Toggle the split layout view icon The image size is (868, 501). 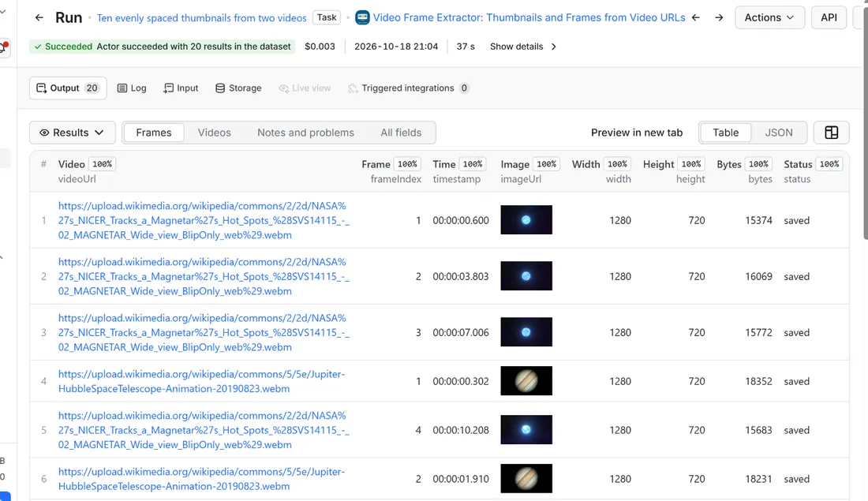(x=832, y=133)
